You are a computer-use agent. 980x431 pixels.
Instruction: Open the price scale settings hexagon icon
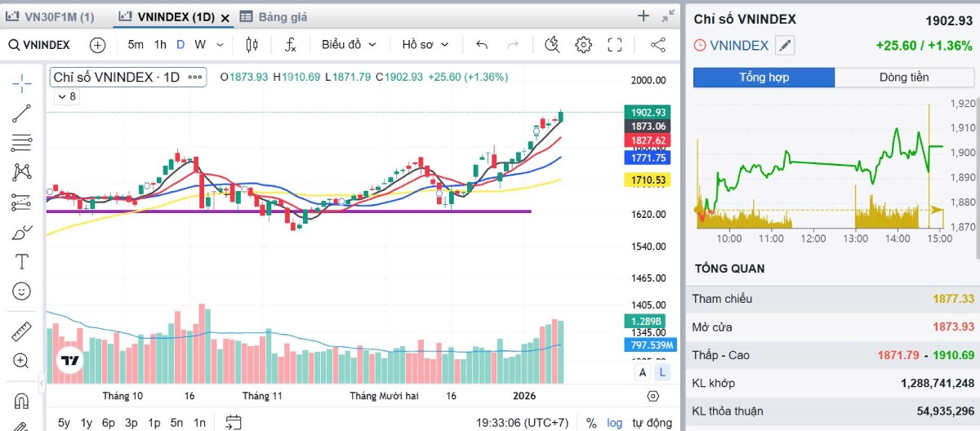tap(653, 396)
